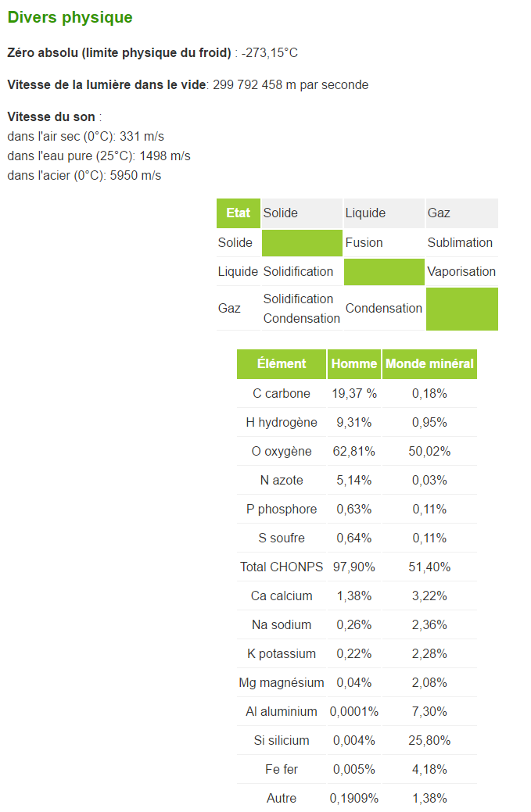This screenshot has width=531, height=812.
Task: Click the green Liquide-Liquide cell
Action: [x=384, y=272]
